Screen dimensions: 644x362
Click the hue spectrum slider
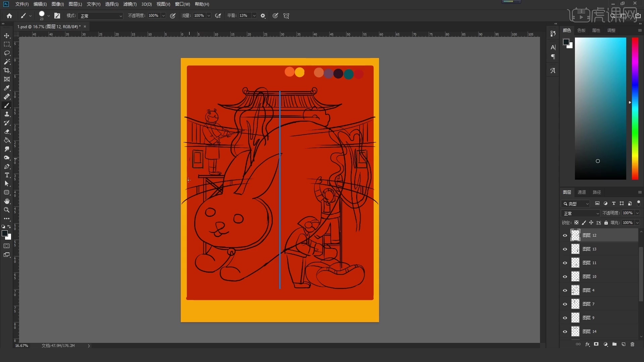[x=635, y=109]
